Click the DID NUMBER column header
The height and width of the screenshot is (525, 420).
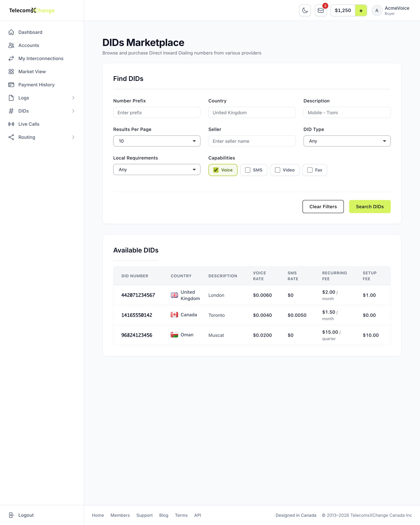pos(135,276)
